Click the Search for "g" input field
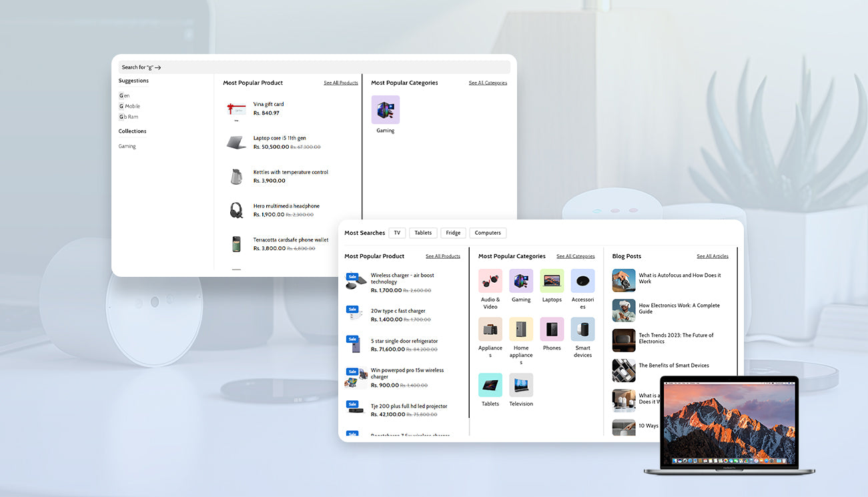 coord(314,67)
